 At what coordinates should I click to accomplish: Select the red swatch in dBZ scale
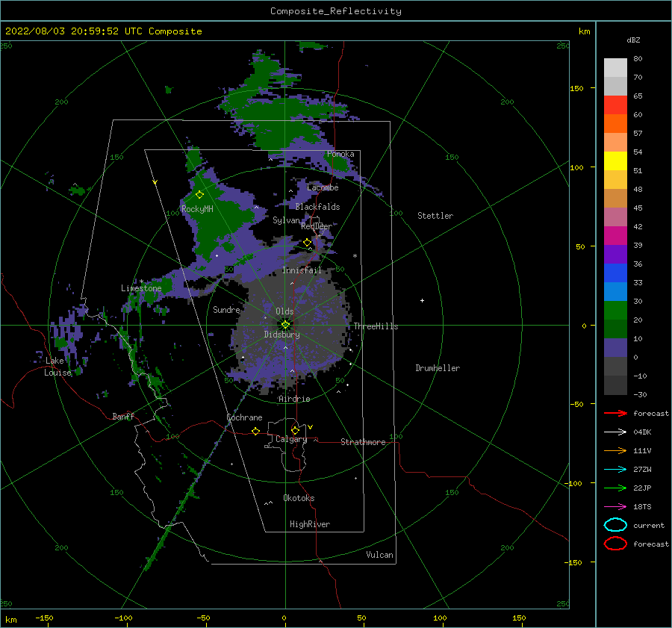[615, 105]
